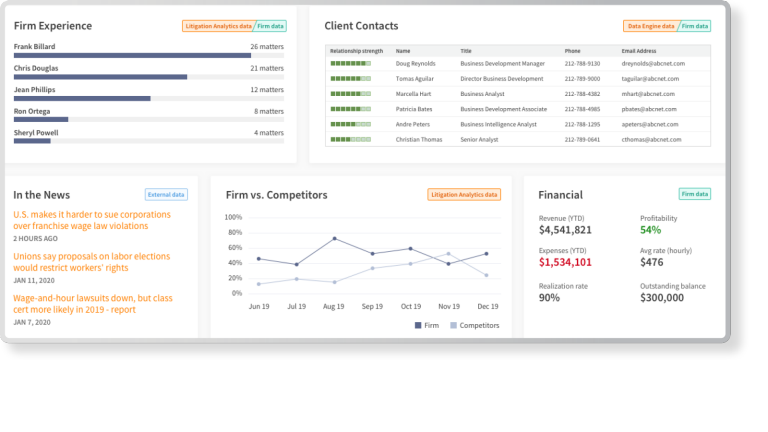
Task: Click the Email Address column header
Action: coord(638,49)
